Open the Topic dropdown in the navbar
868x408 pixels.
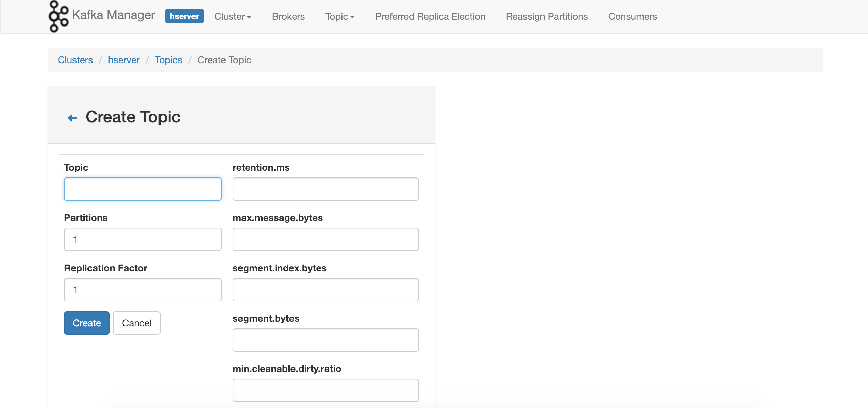339,16
